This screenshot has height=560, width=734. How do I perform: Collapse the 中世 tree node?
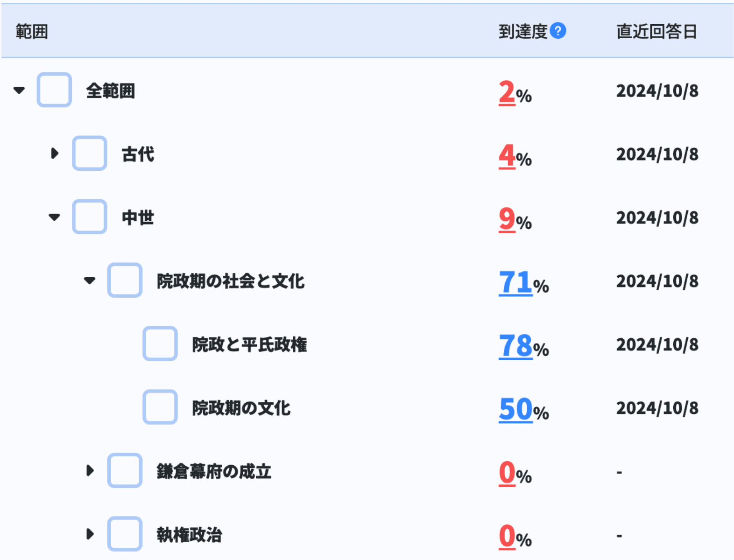pyautogui.click(x=55, y=217)
